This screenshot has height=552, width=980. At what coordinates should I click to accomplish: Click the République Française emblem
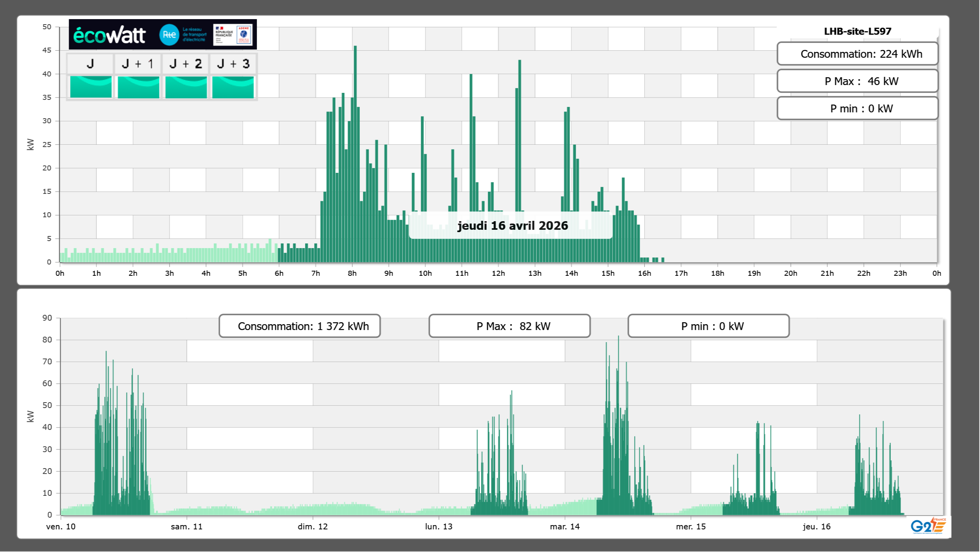(224, 35)
